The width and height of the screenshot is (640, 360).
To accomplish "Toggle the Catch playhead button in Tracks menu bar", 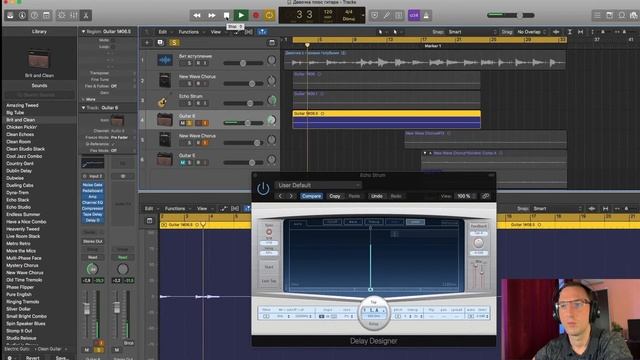I will point(262,32).
